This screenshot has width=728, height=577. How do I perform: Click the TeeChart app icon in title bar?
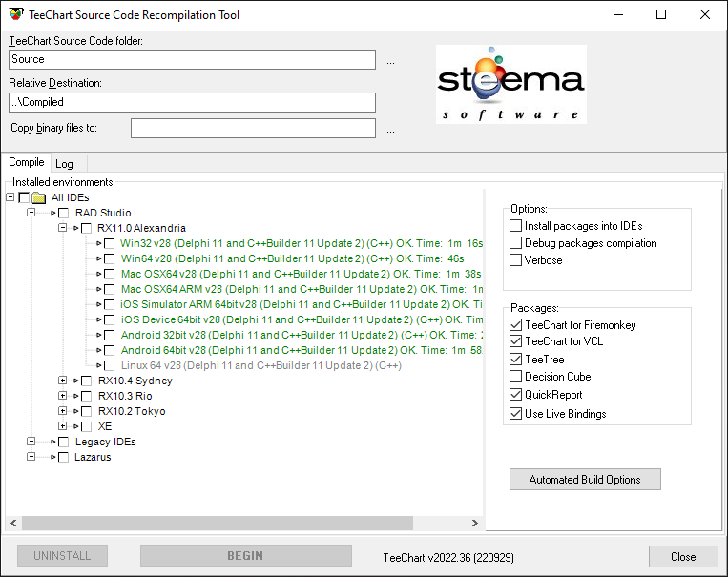[x=16, y=14]
